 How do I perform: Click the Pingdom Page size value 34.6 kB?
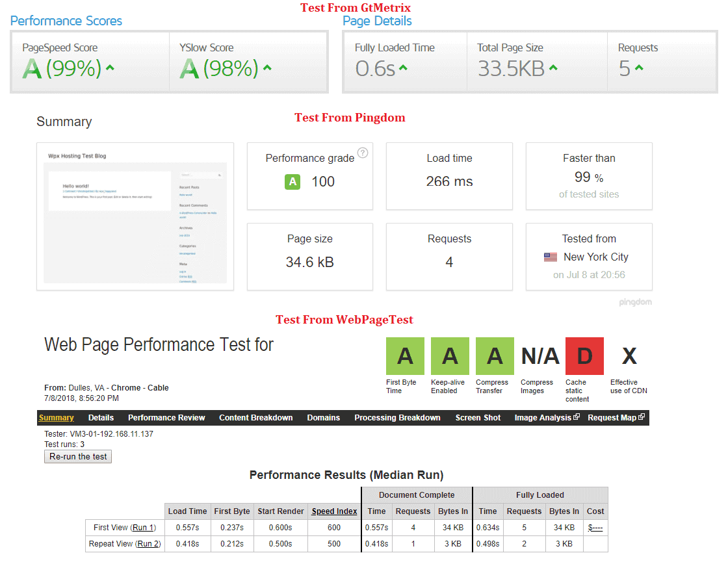(309, 263)
